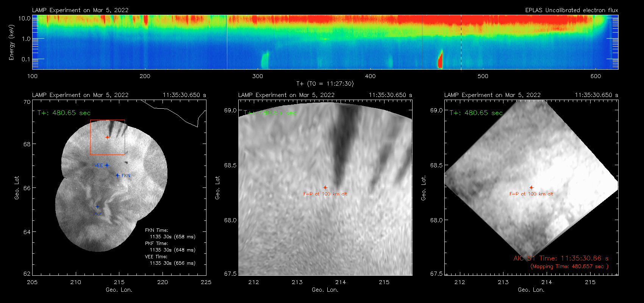Click the 'FKN Time:' label

pyautogui.click(x=156, y=230)
